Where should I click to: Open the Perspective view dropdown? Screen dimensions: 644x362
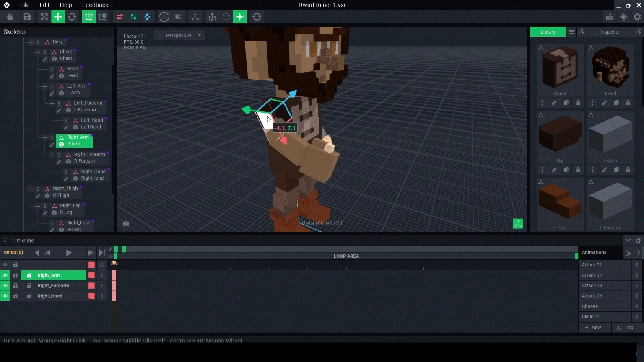click(x=179, y=35)
